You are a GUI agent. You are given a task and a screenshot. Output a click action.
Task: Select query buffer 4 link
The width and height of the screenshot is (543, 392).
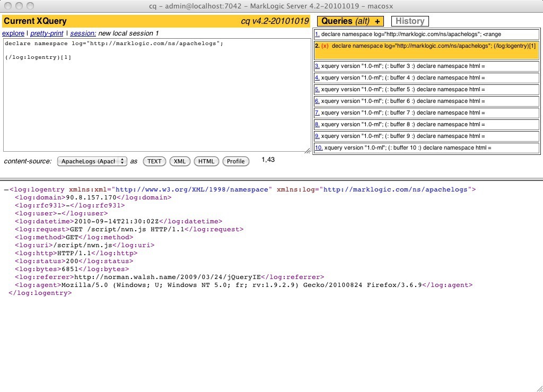pyautogui.click(x=317, y=78)
